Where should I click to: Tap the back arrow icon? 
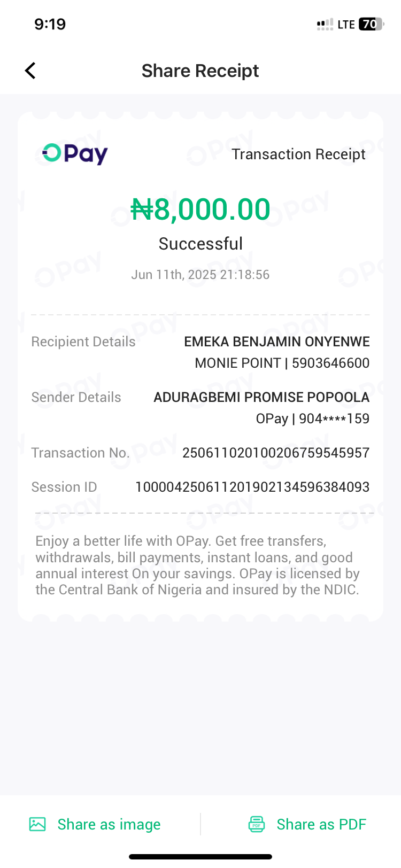(30, 71)
